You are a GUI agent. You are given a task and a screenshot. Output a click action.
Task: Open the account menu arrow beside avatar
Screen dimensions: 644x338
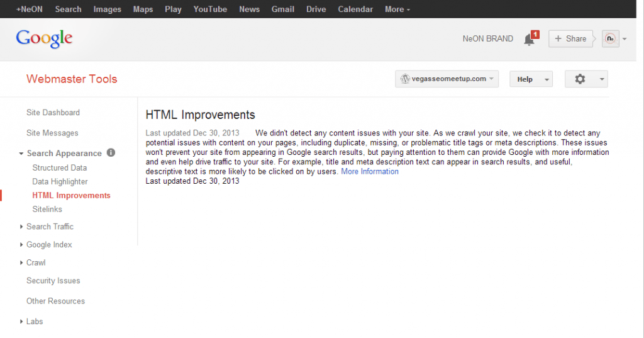[625, 39]
